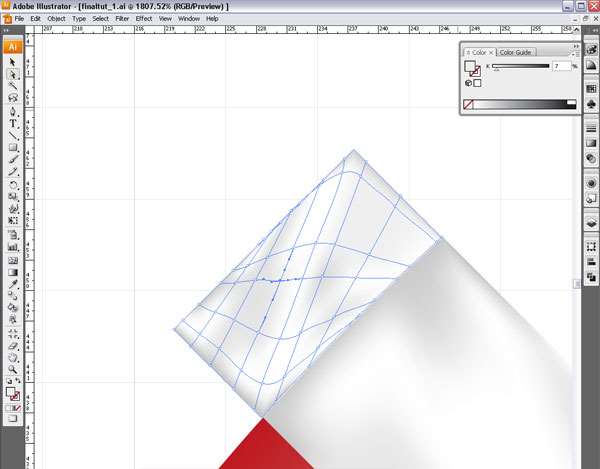The image size is (600, 469).
Task: Open the Object menu
Action: click(56, 19)
